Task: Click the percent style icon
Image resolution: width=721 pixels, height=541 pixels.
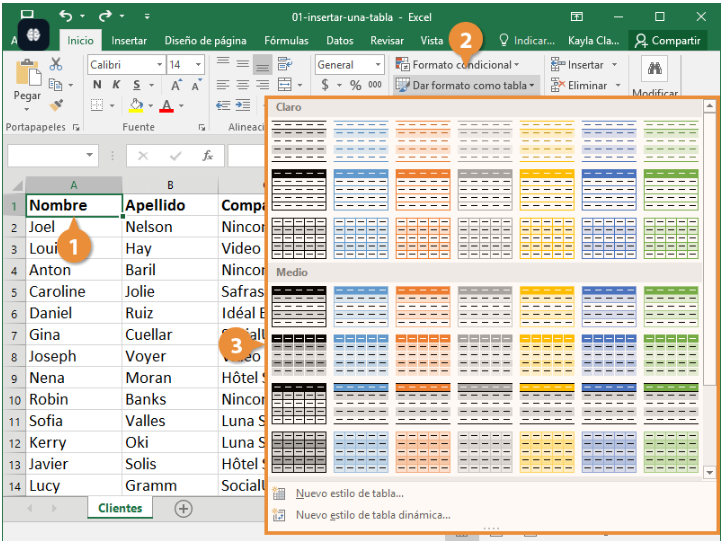Action: coord(355,85)
